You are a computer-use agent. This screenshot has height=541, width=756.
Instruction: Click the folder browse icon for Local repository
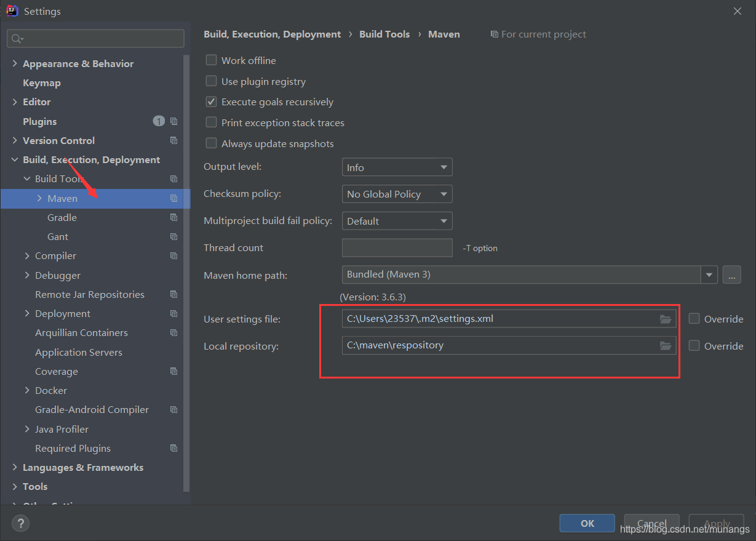(666, 346)
